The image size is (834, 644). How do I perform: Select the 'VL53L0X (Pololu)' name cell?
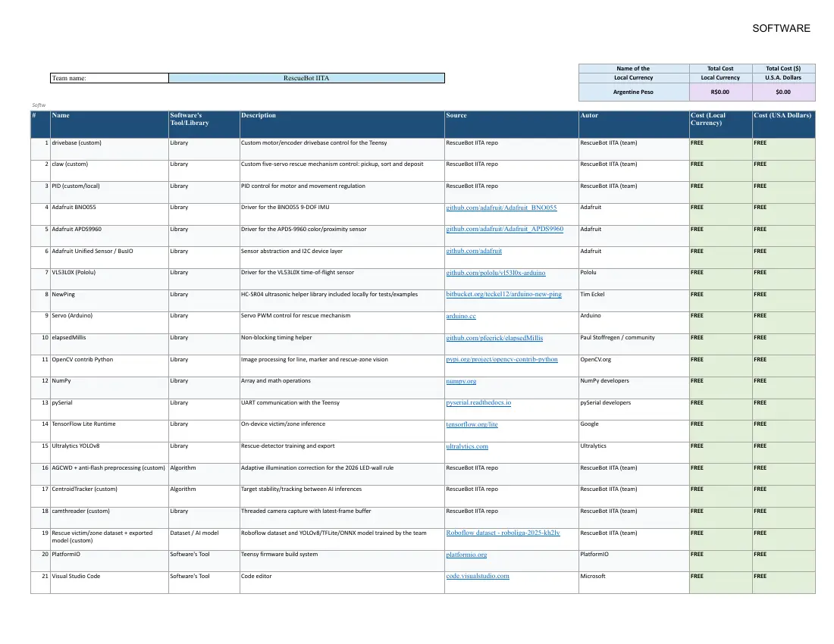click(x=110, y=279)
